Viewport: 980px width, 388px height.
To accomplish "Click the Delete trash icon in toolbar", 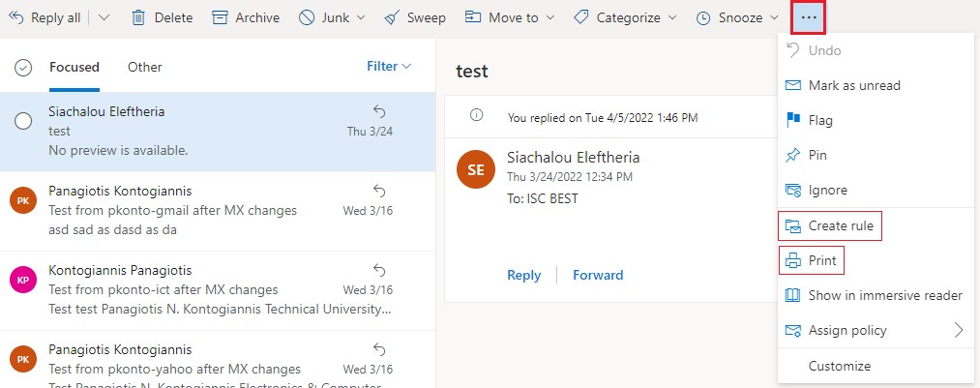I will coord(139,17).
